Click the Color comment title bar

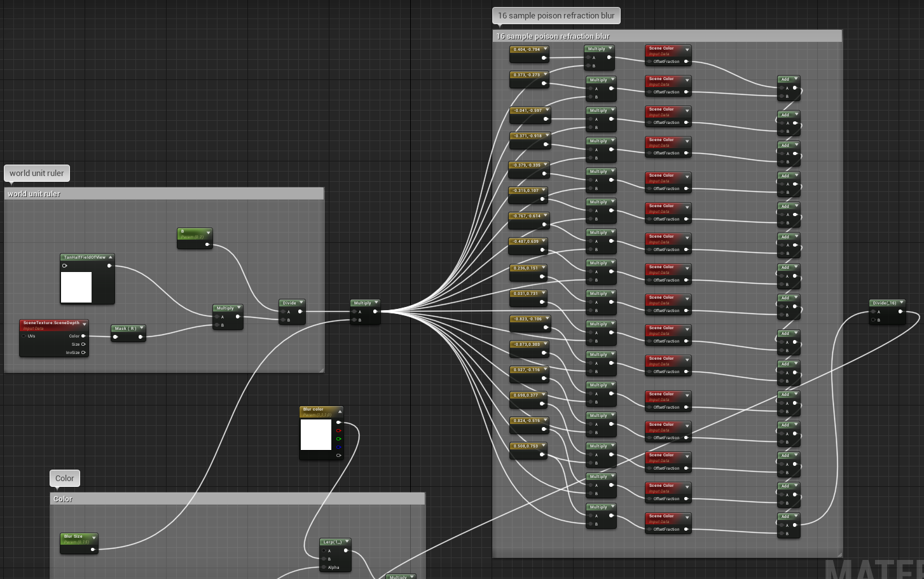pos(237,499)
